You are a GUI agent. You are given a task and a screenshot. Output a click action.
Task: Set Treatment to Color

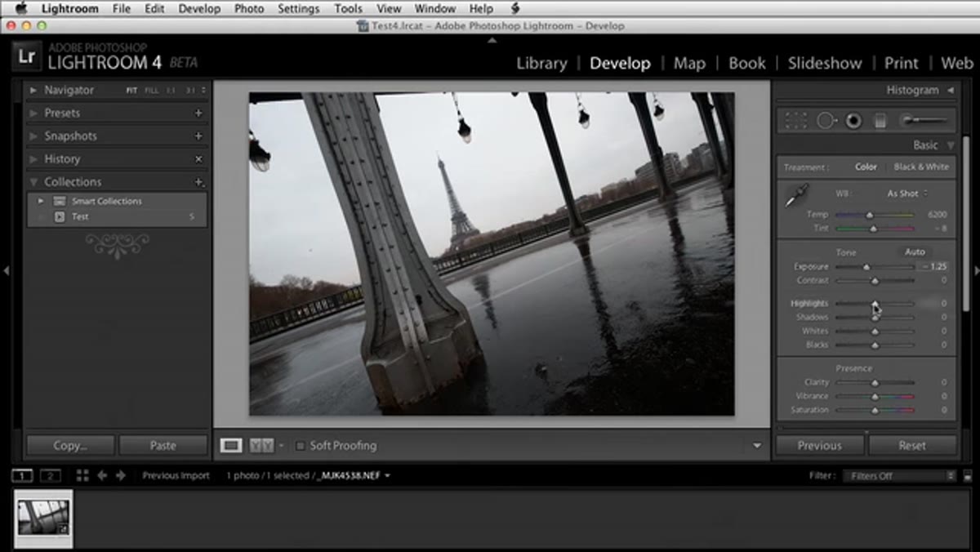click(866, 167)
